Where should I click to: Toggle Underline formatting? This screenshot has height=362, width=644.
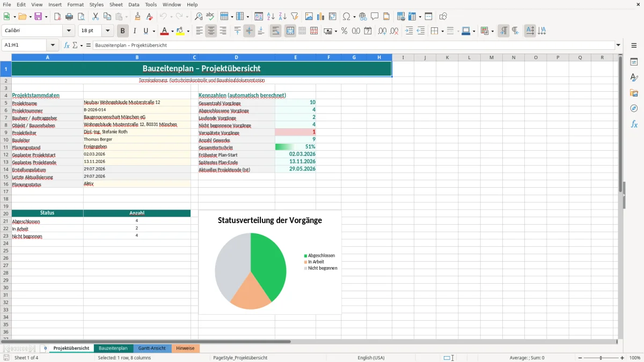click(x=146, y=31)
